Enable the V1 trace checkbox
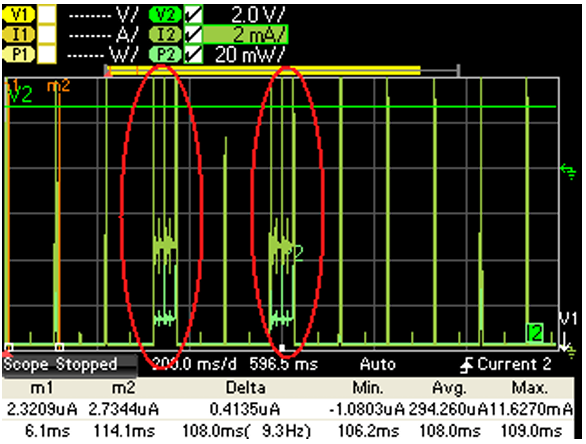 [x=47, y=14]
